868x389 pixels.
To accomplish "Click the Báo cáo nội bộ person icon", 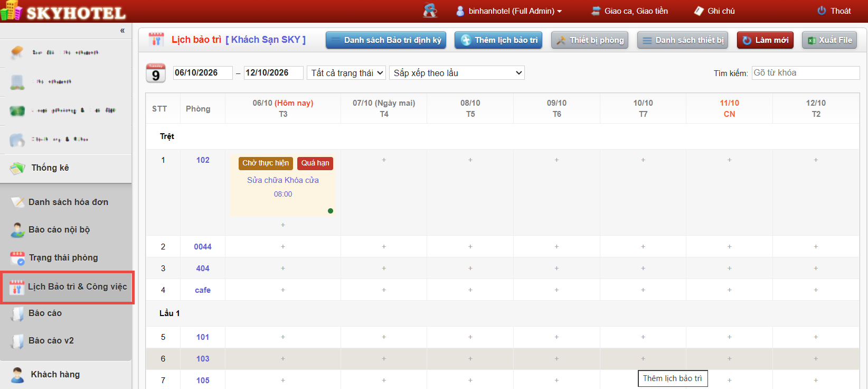I will (17, 230).
